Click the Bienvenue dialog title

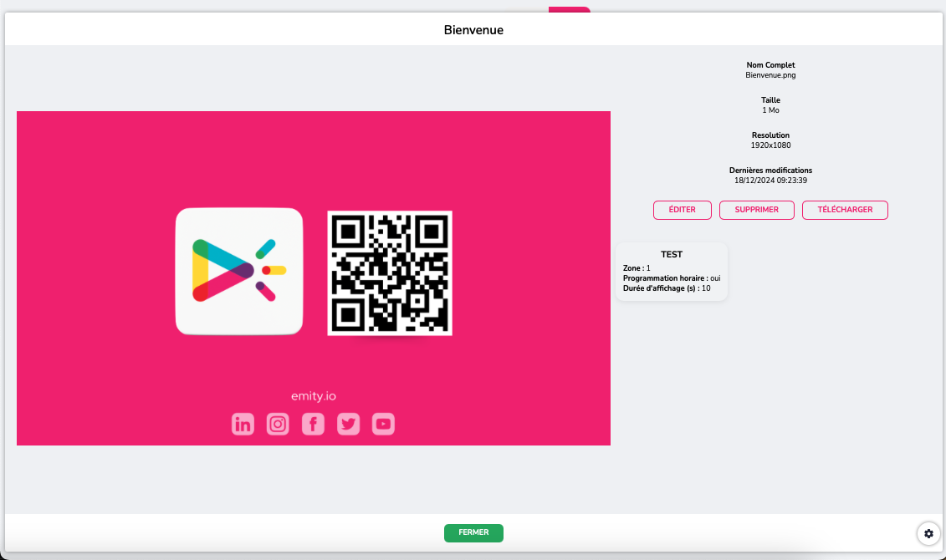point(473,30)
